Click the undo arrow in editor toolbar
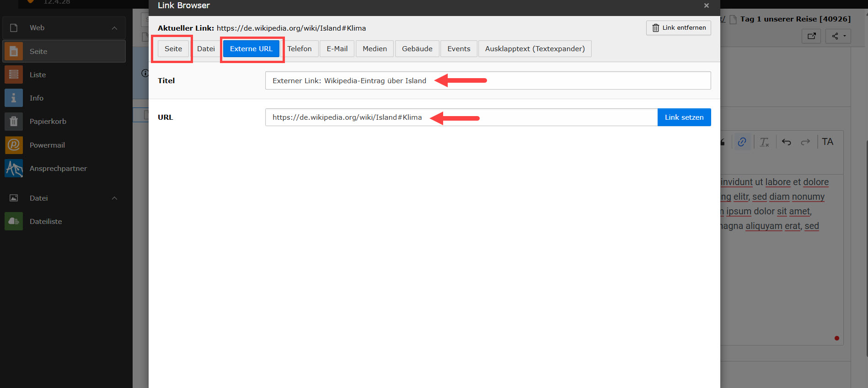 tap(786, 142)
